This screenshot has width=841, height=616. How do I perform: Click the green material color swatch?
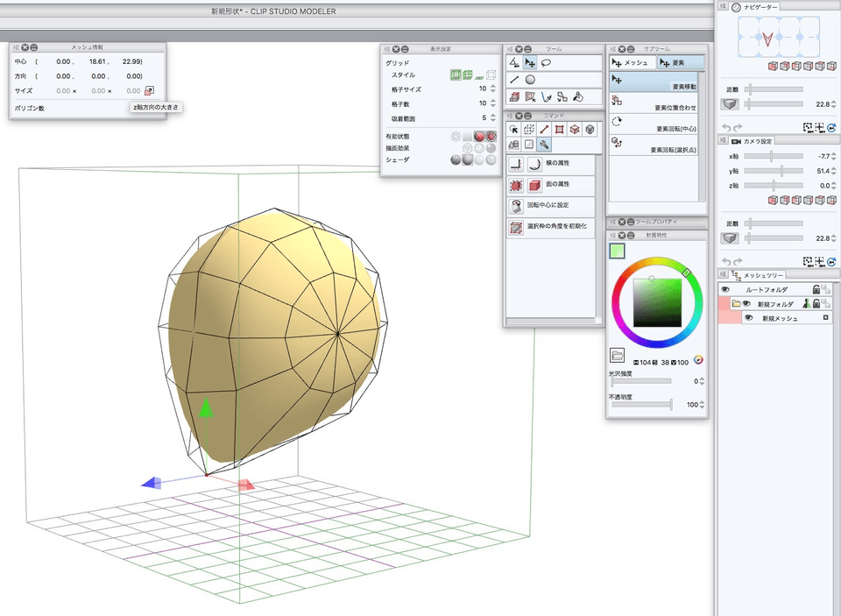pyautogui.click(x=617, y=251)
